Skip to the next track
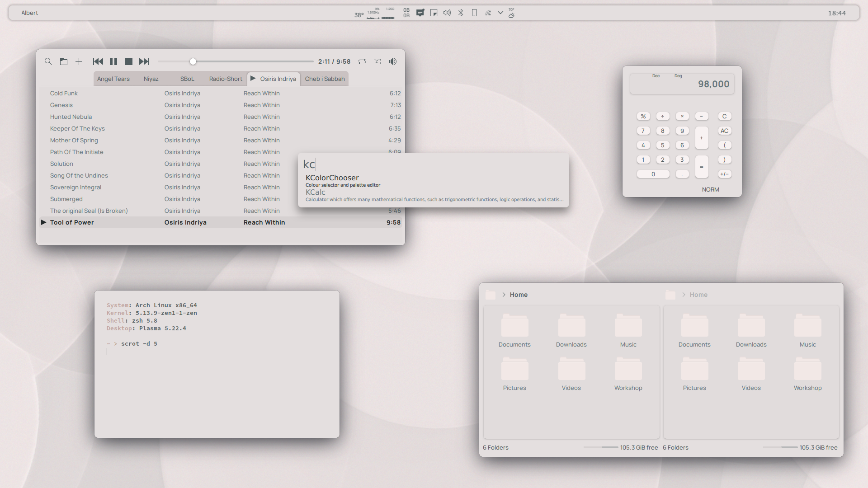Image resolution: width=868 pixels, height=488 pixels. (144, 61)
